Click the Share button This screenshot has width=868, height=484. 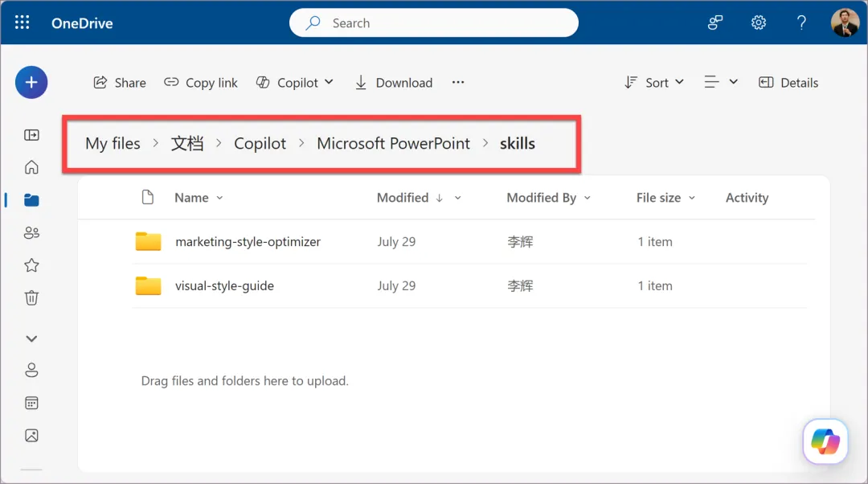120,83
